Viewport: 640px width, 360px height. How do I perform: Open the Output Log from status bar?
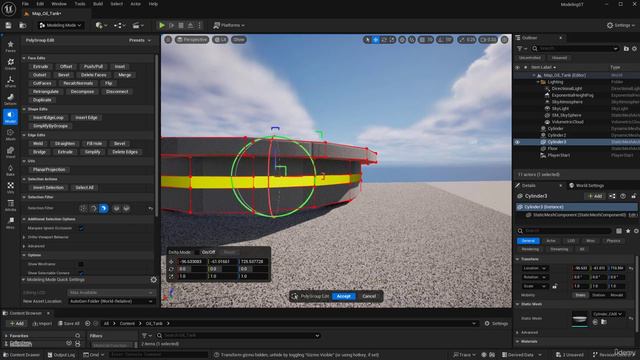(x=61, y=355)
